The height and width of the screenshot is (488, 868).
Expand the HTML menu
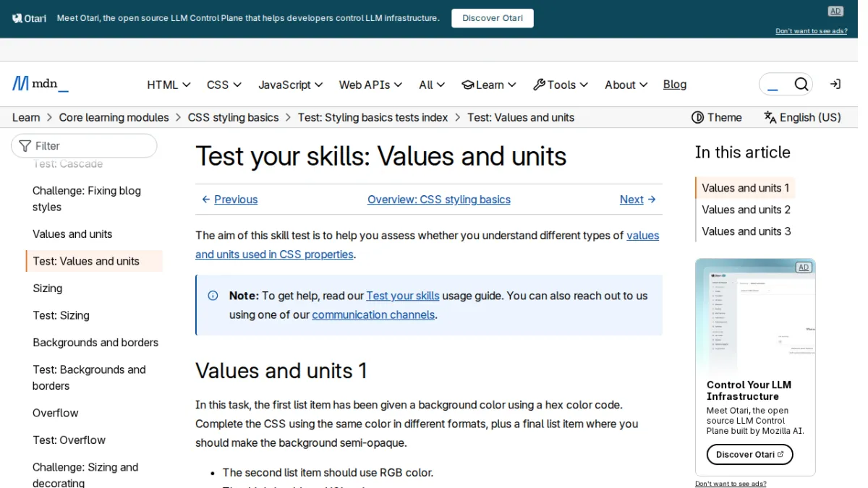(169, 85)
